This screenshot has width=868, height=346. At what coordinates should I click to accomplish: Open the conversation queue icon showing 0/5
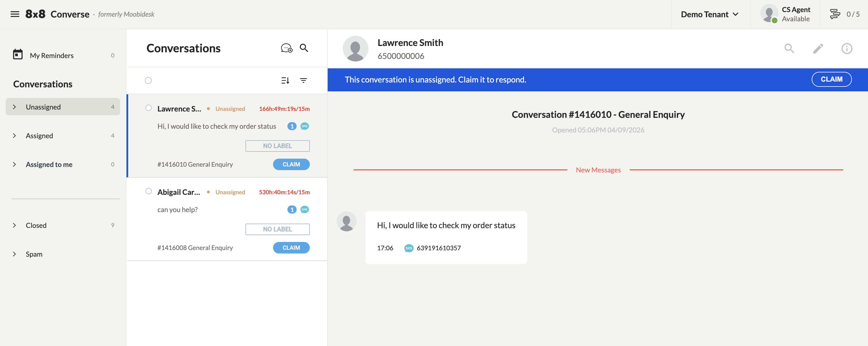point(835,14)
